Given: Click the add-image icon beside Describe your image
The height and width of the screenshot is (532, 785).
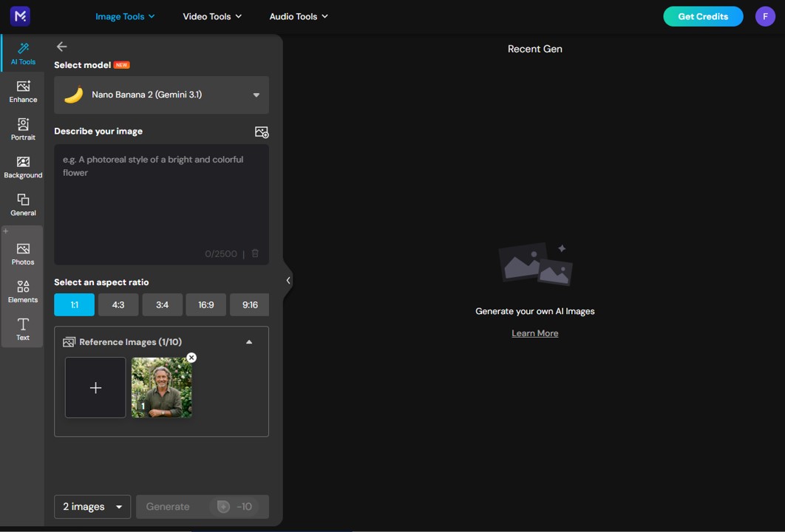Looking at the screenshot, I should tap(262, 132).
